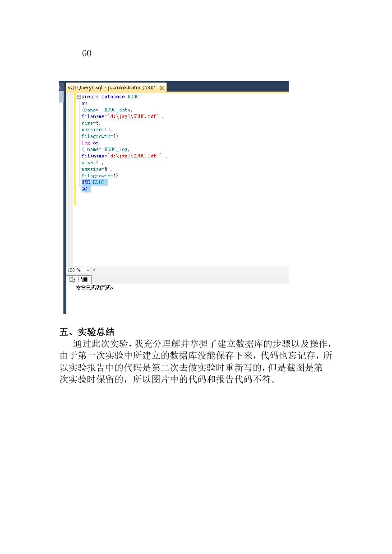This screenshot has width=392, height=554.
Task: Click the message '命令已成功完成。'
Action: click(95, 288)
